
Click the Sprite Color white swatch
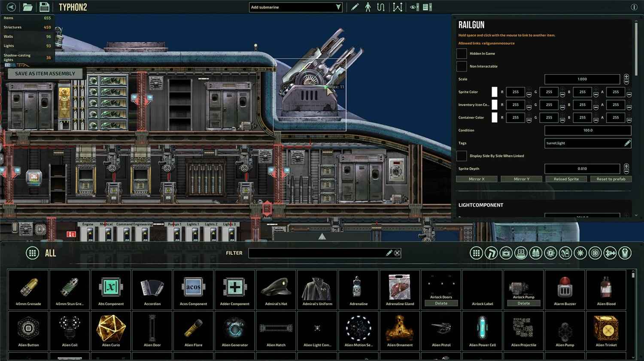pyautogui.click(x=494, y=92)
